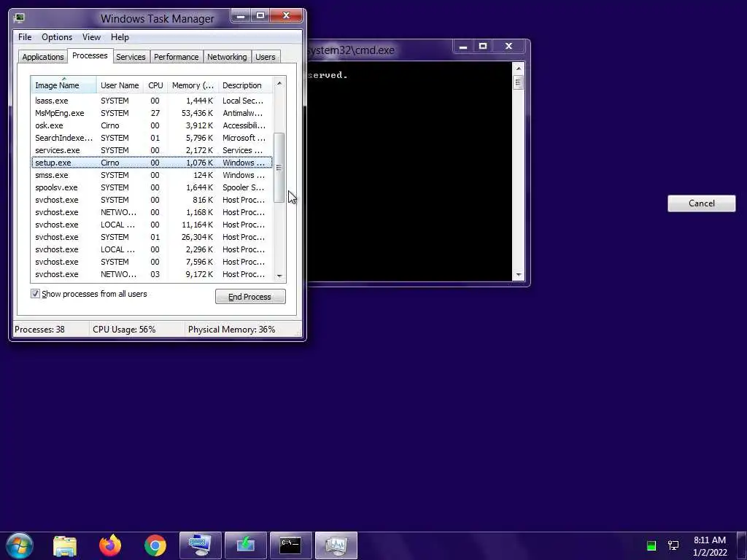Switch to the Networking tab
The width and height of the screenshot is (747, 560).
(227, 57)
